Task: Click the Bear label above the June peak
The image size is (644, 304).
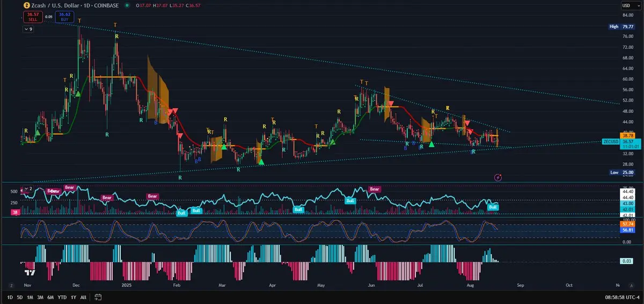Action: (374, 189)
